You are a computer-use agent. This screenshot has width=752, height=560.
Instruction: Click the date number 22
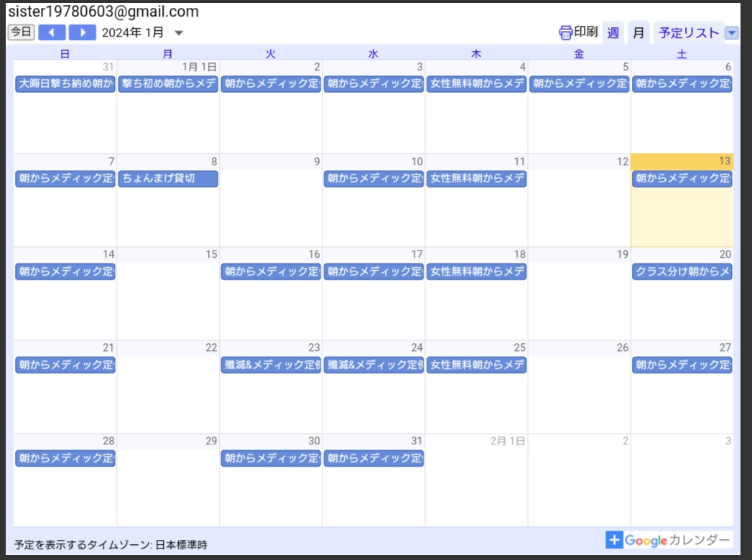click(x=211, y=347)
